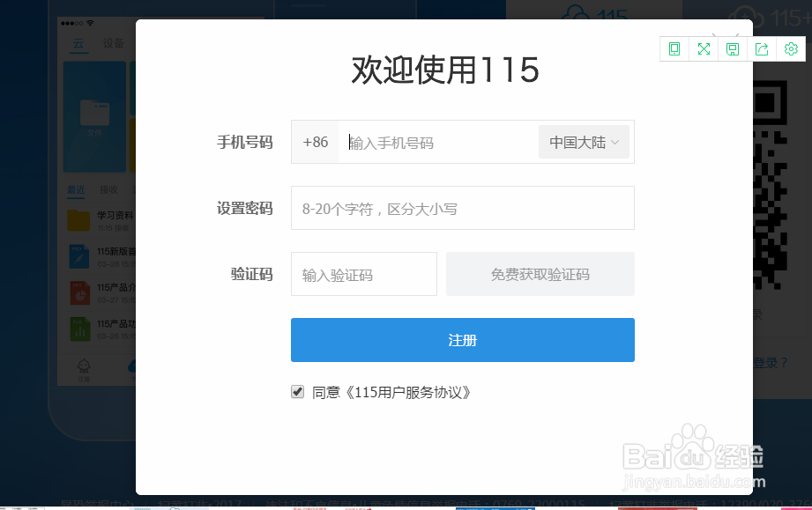
Task: Click the phone view icon in floating toolbar
Action: [674, 49]
